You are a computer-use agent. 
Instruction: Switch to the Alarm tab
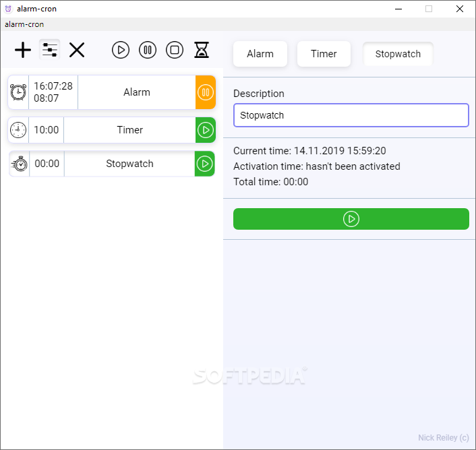(260, 54)
